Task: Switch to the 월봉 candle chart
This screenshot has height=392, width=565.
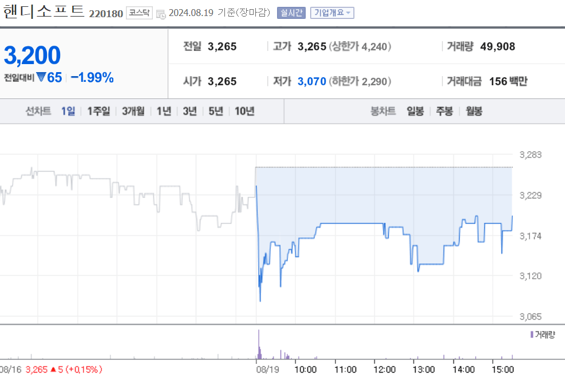Action: (x=474, y=111)
